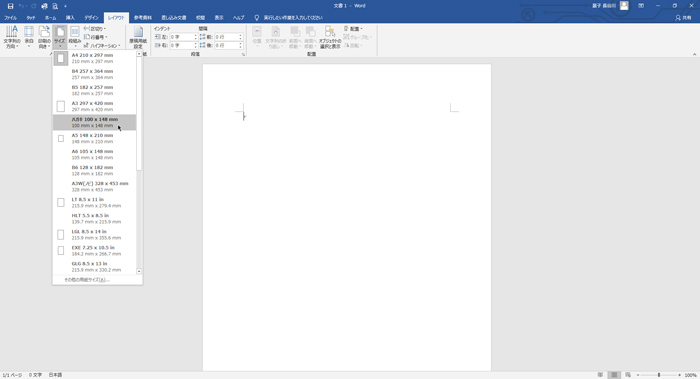This screenshot has width=700, height=379.
Task: Switch to the ヘルプ help tab
Action: point(238,18)
